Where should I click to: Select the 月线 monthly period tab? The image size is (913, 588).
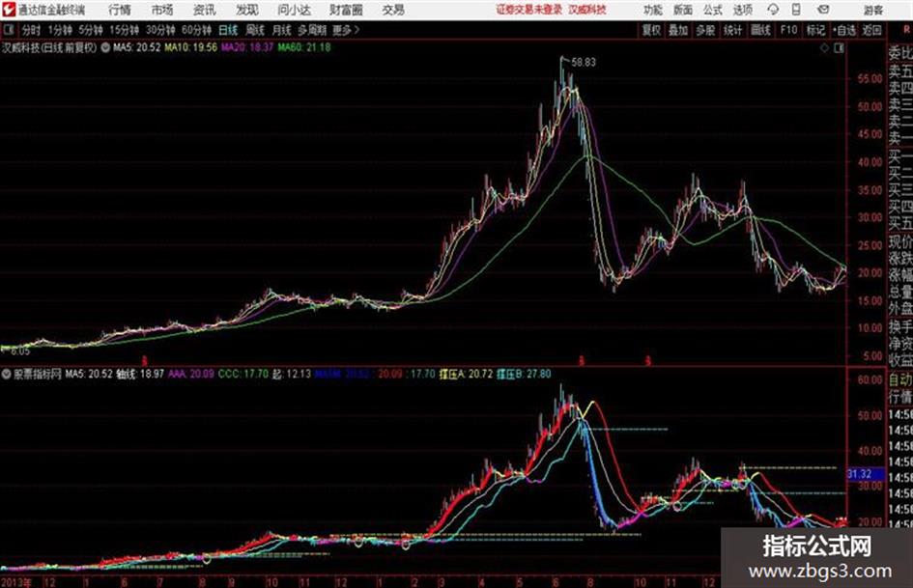pyautogui.click(x=282, y=30)
